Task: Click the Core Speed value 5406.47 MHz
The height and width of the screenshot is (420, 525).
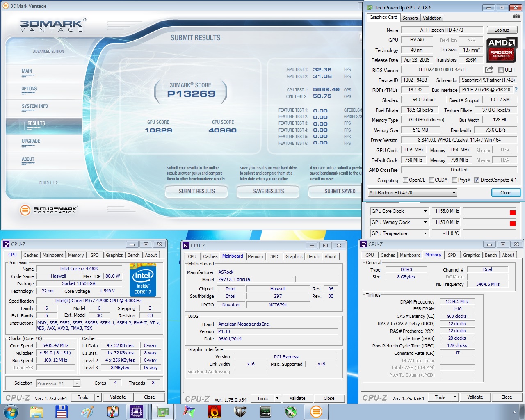Action: point(56,345)
